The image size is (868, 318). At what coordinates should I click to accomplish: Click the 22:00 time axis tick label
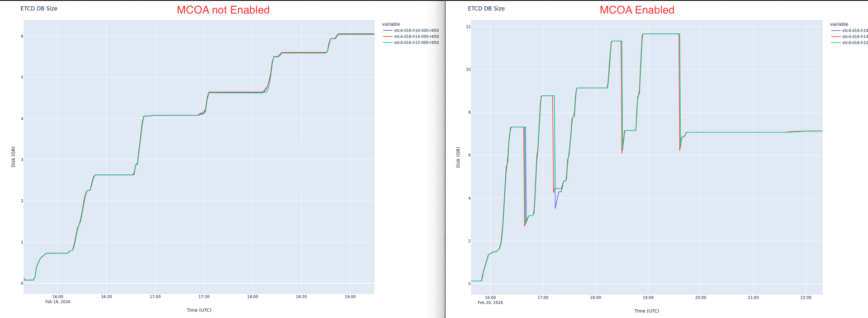pyautogui.click(x=806, y=298)
